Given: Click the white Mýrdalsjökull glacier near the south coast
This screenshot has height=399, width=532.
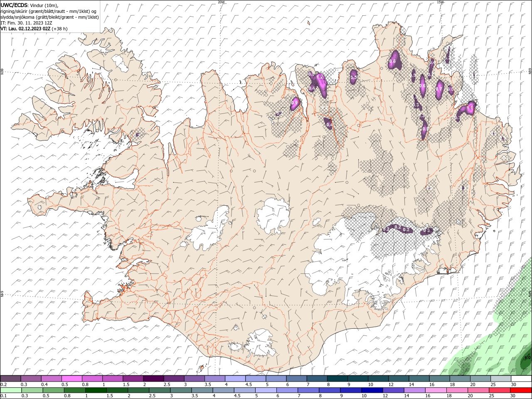Looking at the screenshot, I should click(261, 344).
